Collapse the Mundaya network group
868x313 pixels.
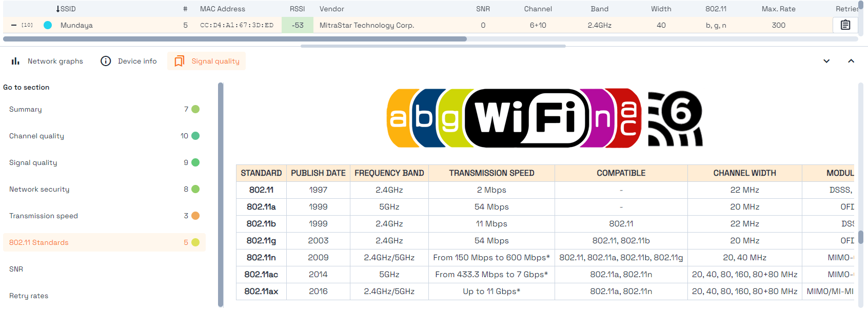(x=14, y=25)
